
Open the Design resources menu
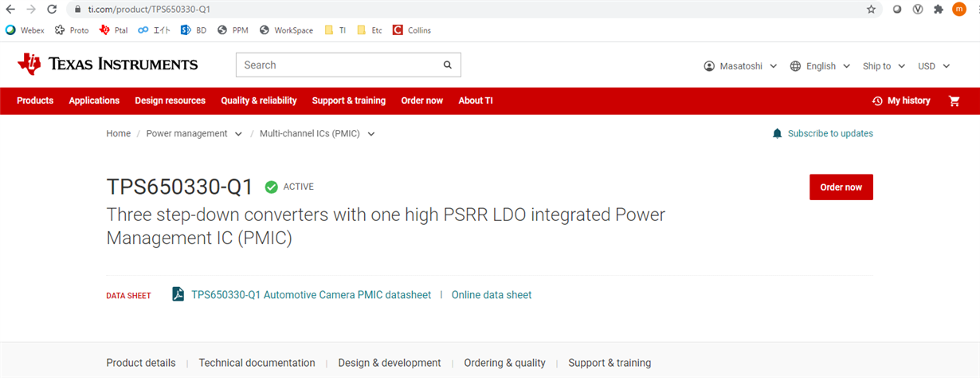(171, 100)
